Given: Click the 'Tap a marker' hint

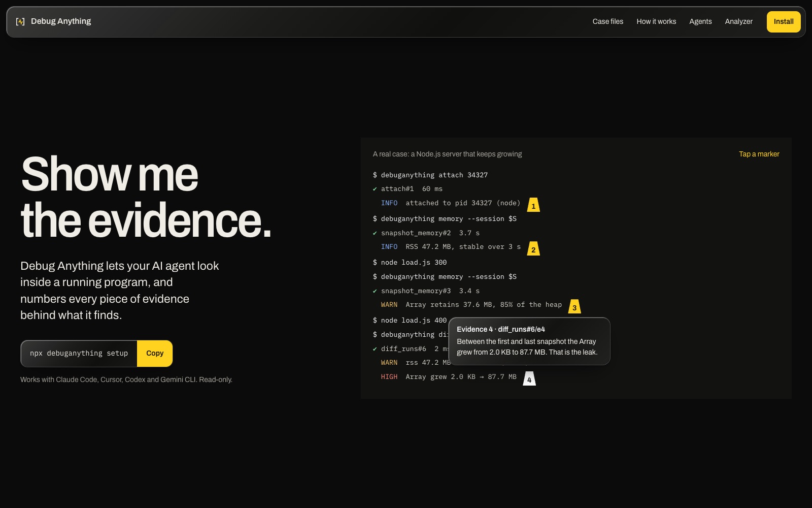Looking at the screenshot, I should [759, 154].
